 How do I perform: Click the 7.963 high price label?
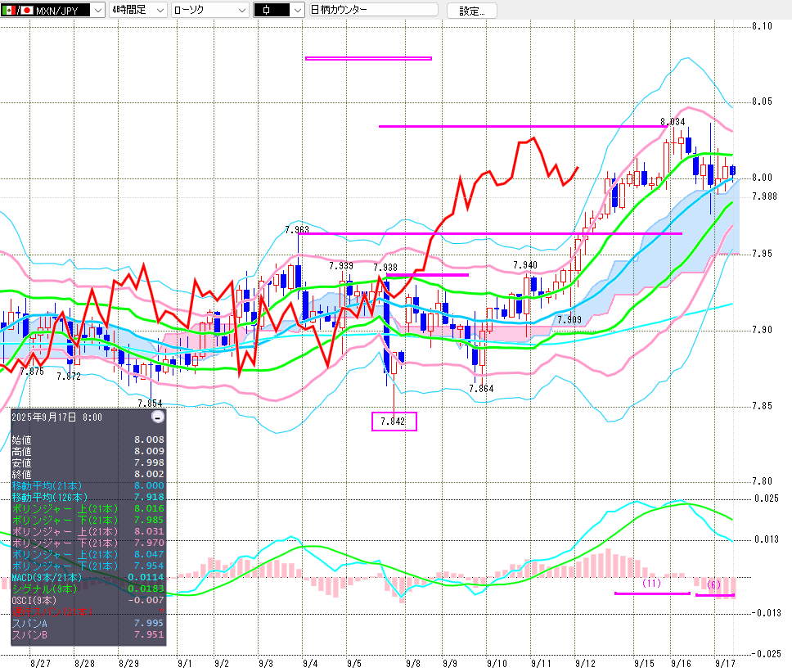296,230
